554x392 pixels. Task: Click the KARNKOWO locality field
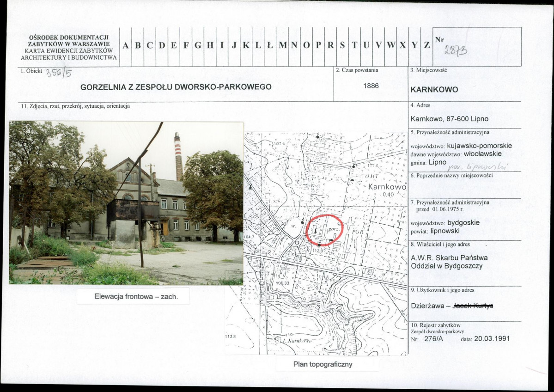pyautogui.click(x=434, y=90)
